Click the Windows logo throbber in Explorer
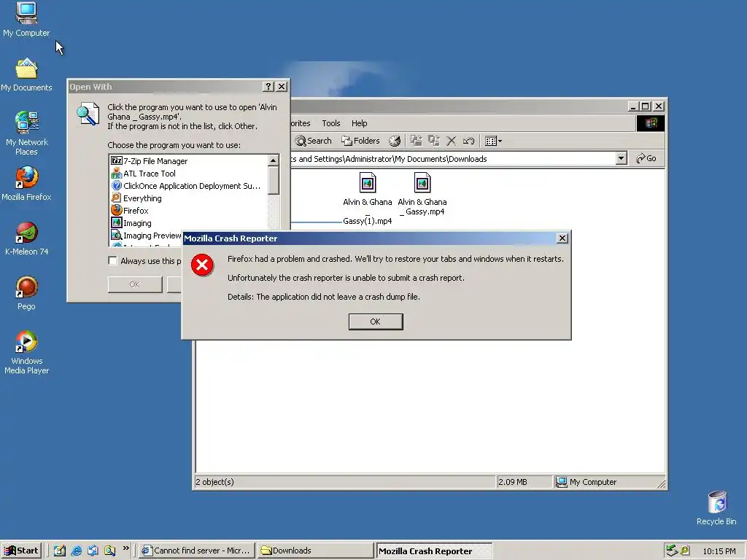Image resolution: width=747 pixels, height=560 pixels. pos(650,123)
